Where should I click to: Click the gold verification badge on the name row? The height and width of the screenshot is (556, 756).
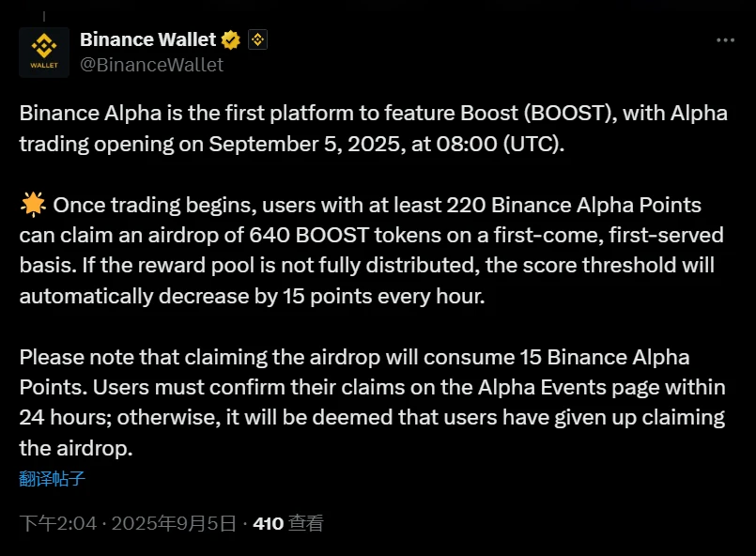[230, 39]
